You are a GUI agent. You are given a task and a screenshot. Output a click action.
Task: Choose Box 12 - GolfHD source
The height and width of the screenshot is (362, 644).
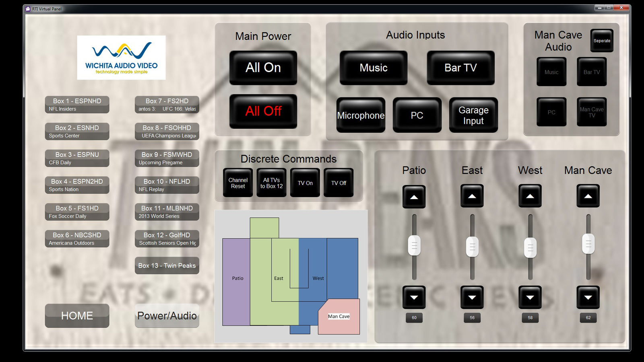pyautogui.click(x=167, y=239)
